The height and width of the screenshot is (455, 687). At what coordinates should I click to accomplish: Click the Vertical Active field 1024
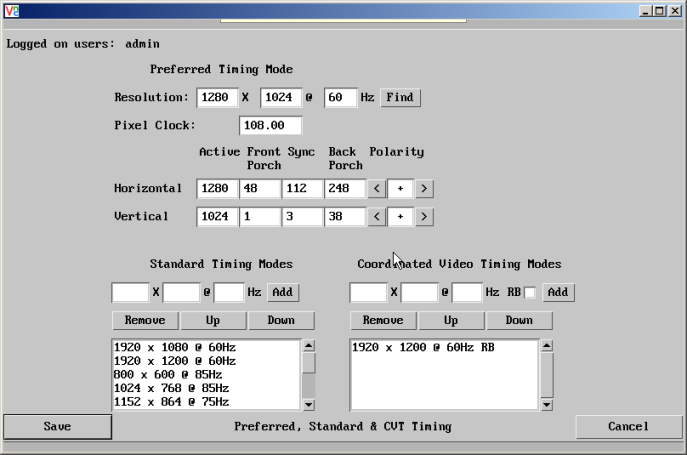(x=217, y=217)
